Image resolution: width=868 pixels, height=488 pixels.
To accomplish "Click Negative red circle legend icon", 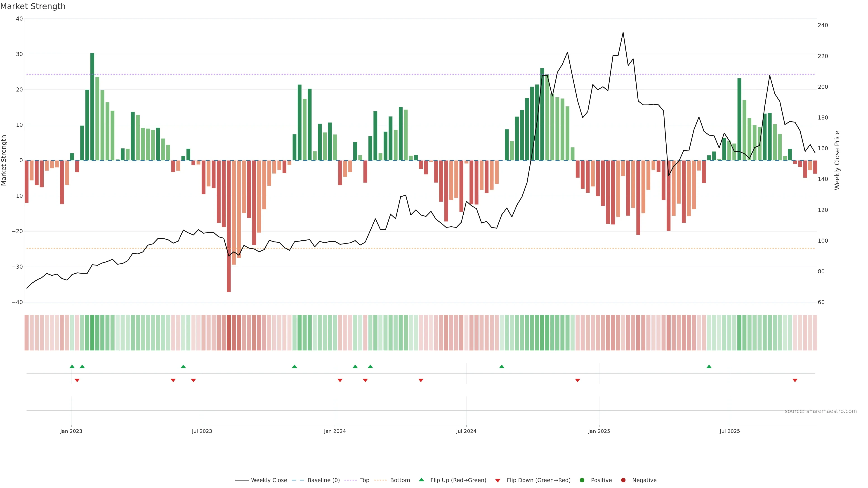I will (623, 480).
